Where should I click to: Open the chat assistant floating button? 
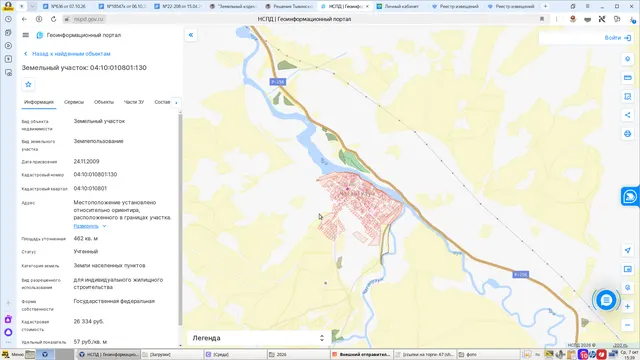pos(606,300)
